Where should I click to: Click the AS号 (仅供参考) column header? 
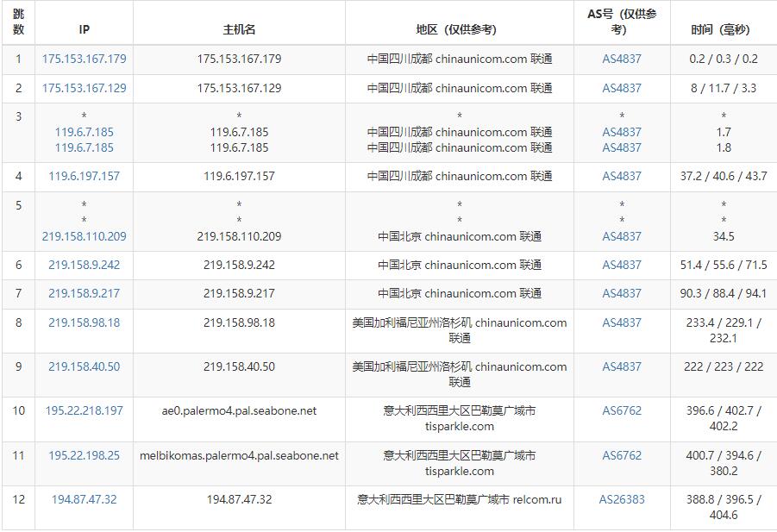pos(622,22)
